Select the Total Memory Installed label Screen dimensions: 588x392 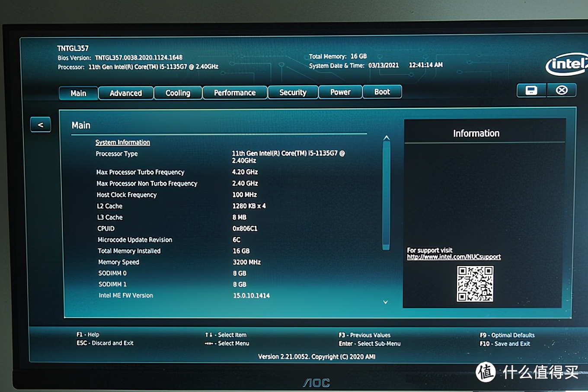(129, 251)
